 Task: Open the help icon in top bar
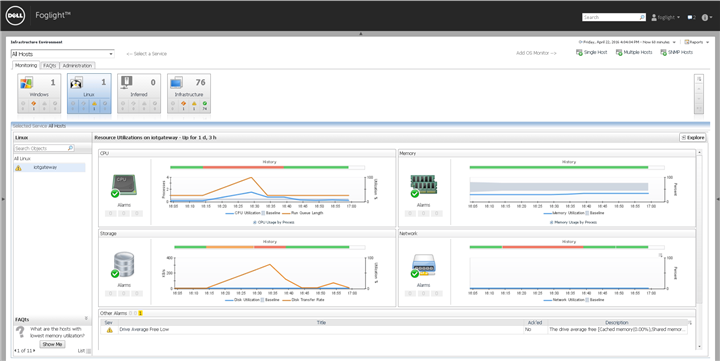pos(705,17)
